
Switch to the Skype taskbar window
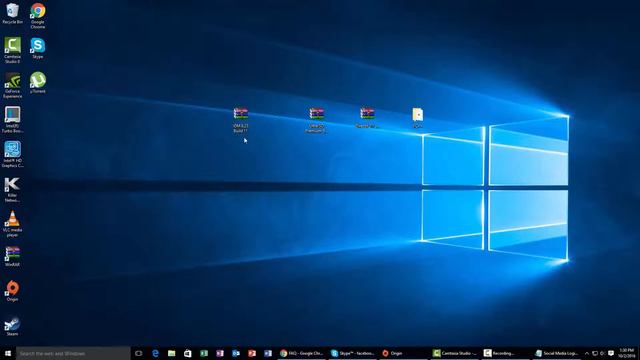[353, 353]
